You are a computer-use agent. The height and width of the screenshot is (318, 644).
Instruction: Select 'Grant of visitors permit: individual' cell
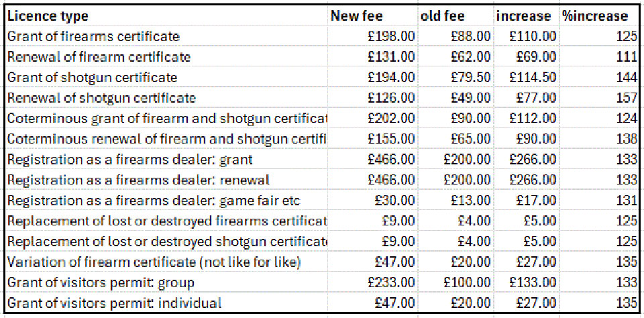coord(115,303)
